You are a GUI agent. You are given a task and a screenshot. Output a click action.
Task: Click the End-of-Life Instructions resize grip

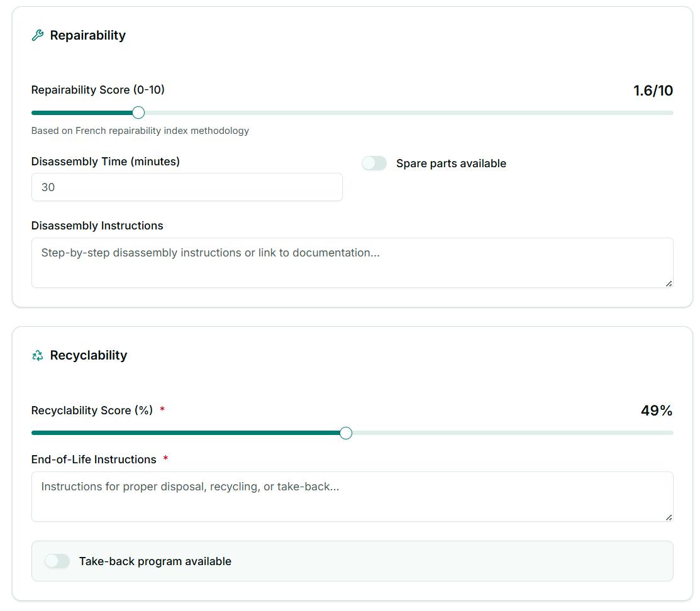tap(669, 518)
